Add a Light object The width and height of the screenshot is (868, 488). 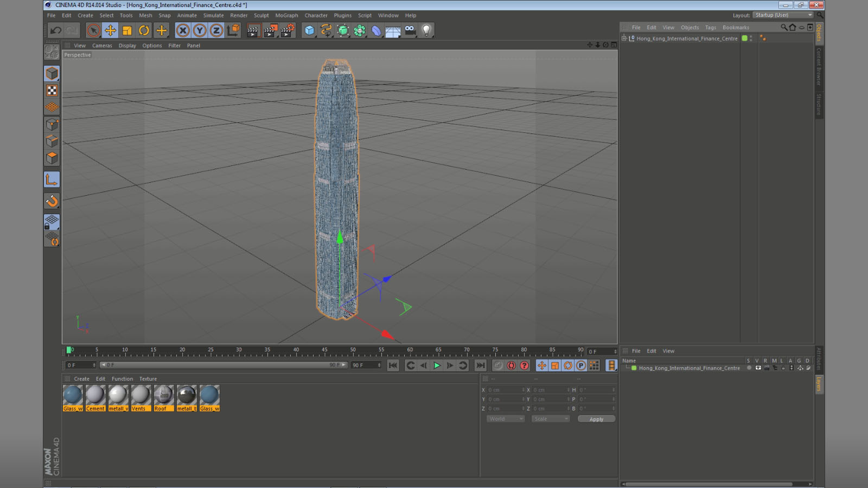point(427,30)
